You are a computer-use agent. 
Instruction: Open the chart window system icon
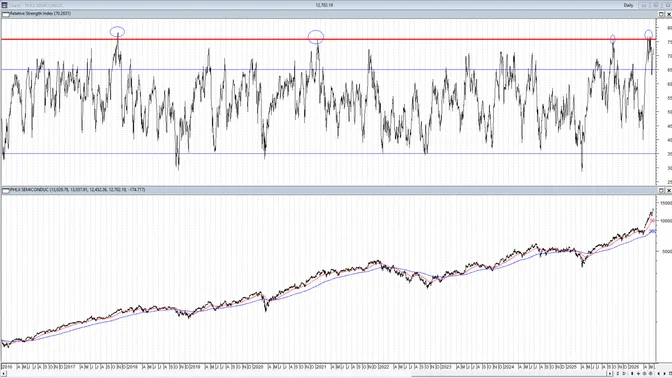[x=4, y=5]
